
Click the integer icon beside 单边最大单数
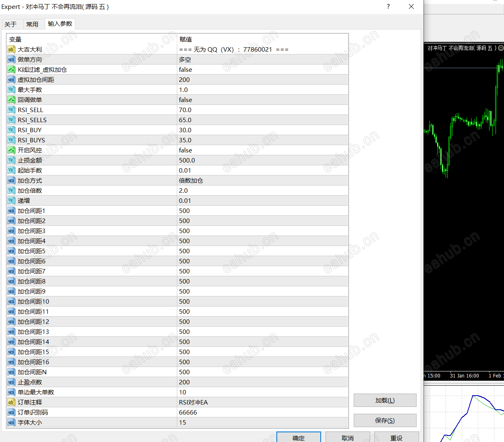(11, 392)
